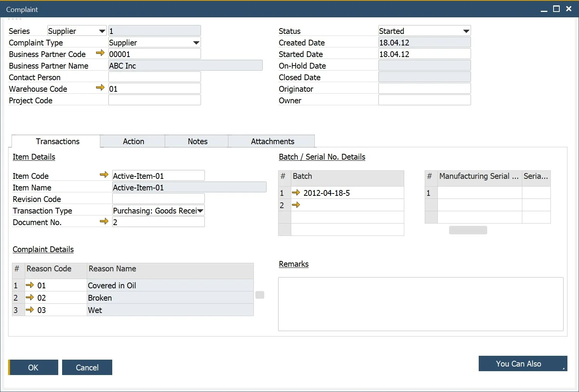
Task: Click link arrow for reason code 03
Action: point(30,310)
